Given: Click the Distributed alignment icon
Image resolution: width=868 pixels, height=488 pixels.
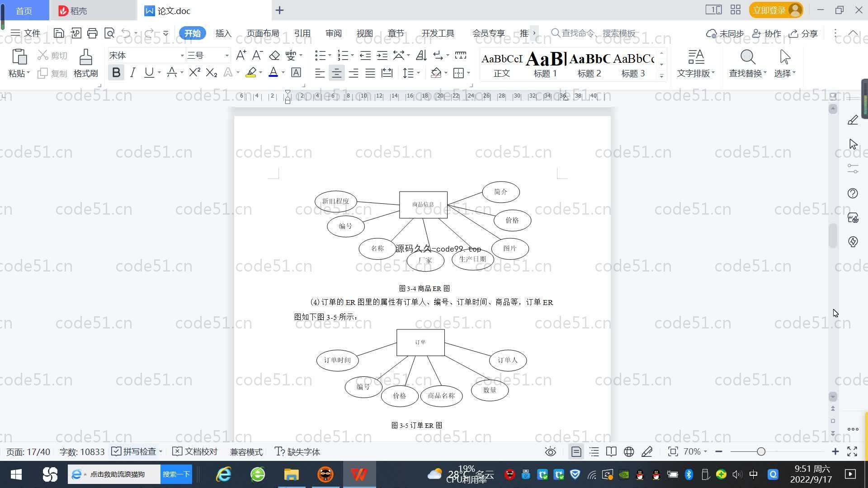Looking at the screenshot, I should point(387,73).
